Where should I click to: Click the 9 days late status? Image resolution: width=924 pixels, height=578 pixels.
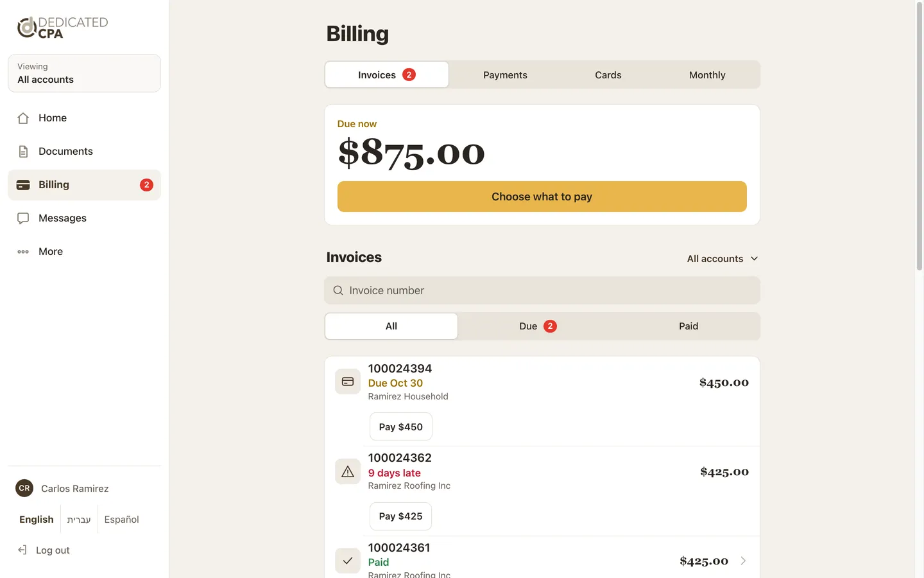click(x=395, y=473)
